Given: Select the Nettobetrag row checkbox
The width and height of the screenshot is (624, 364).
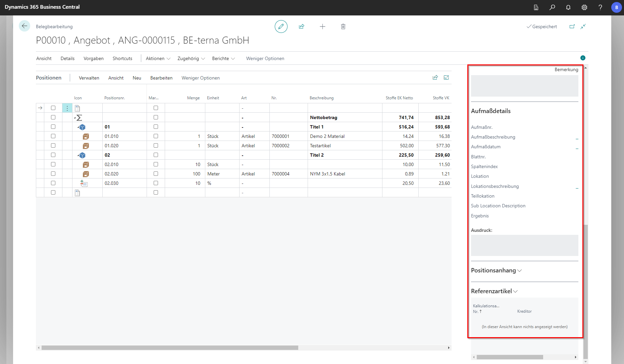Looking at the screenshot, I should tap(53, 117).
